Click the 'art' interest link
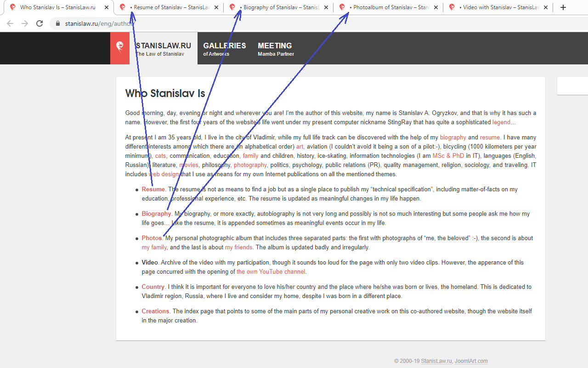 300,147
